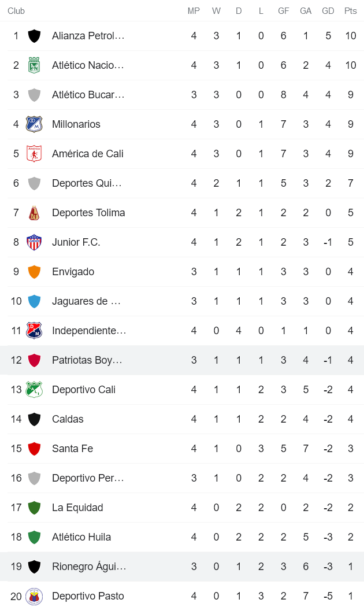Click the Alianza Petrolera club crest
The image size is (364, 614).
[35, 35]
